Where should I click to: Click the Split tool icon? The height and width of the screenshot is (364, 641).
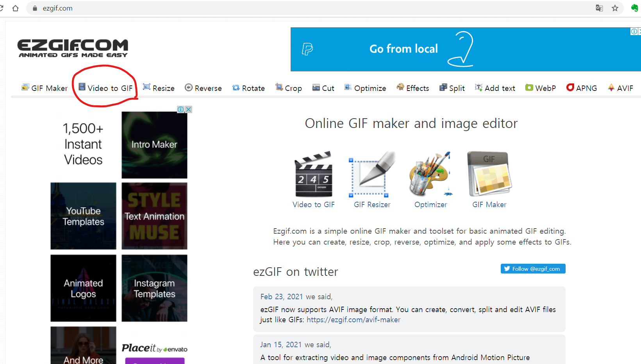coord(443,87)
